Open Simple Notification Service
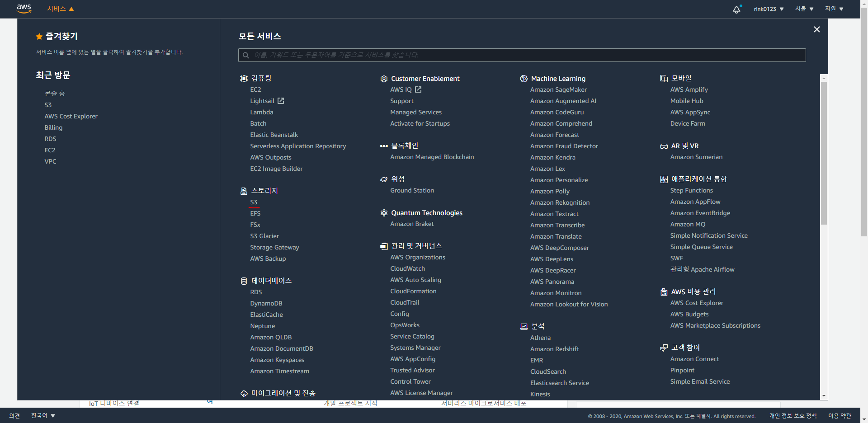The width and height of the screenshot is (868, 423). [709, 235]
